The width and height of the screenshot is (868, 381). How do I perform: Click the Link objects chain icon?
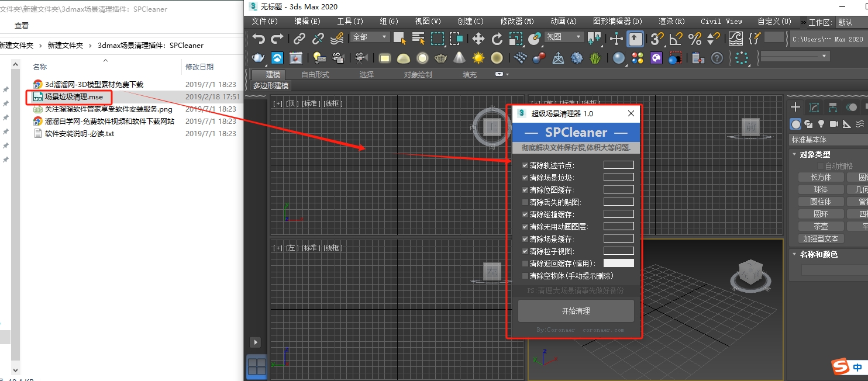tap(299, 39)
